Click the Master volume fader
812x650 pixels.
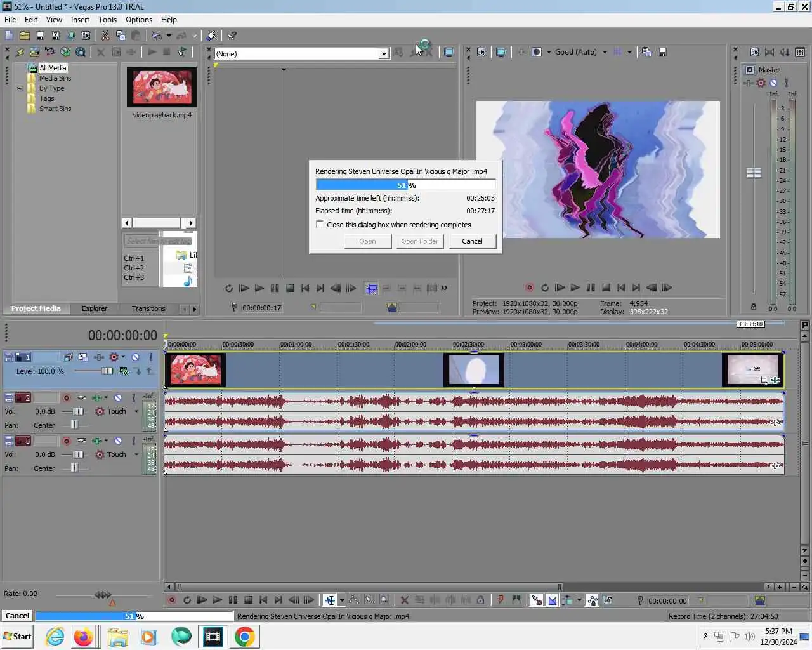point(754,173)
